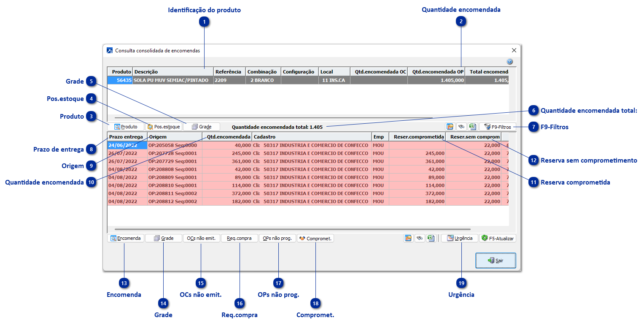This screenshot has width=644, height=326.
Task: Select the SOLA PU MUV SEMIAC/PINTADO description cell
Action: click(173, 80)
